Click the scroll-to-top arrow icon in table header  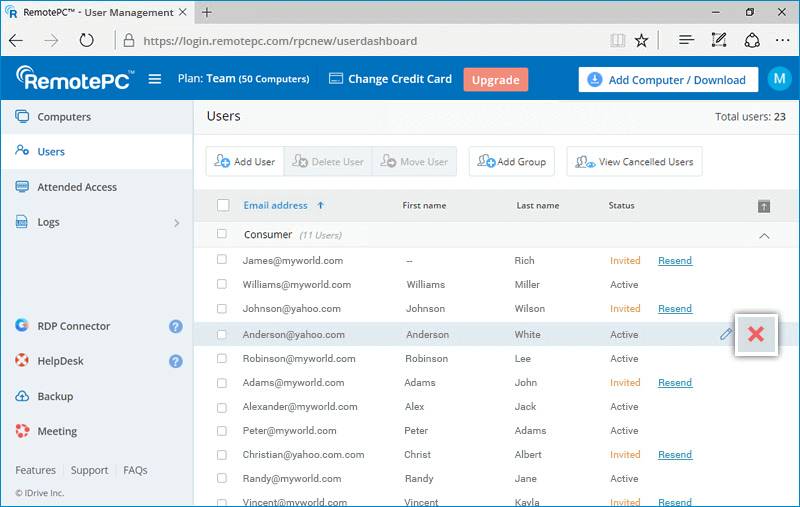[x=764, y=207]
